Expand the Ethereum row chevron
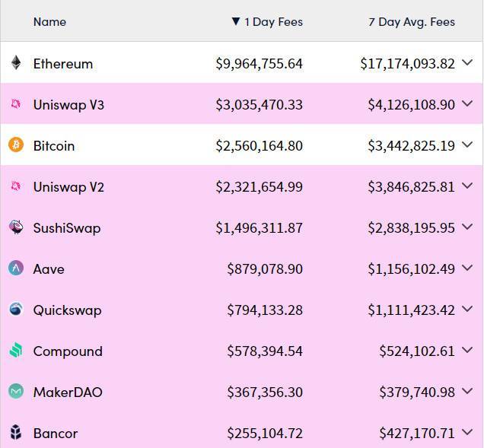 [x=468, y=62]
